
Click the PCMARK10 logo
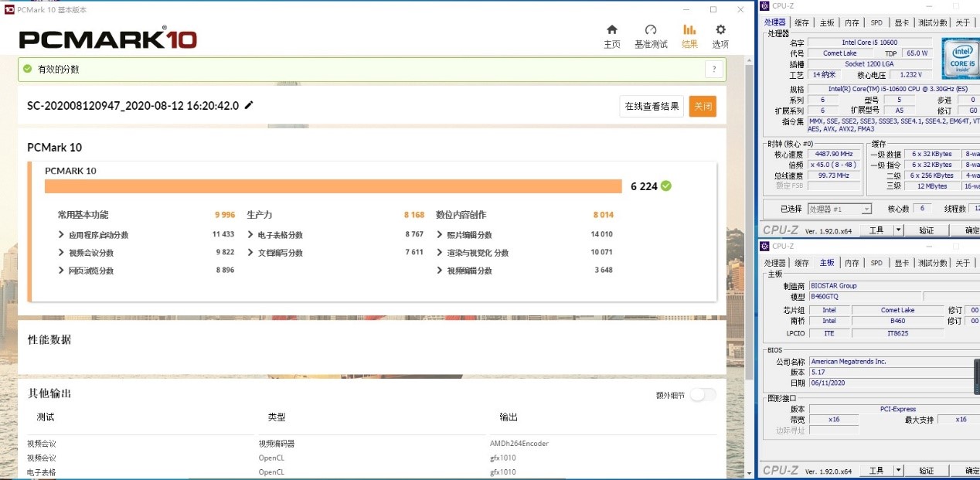pyautogui.click(x=107, y=39)
